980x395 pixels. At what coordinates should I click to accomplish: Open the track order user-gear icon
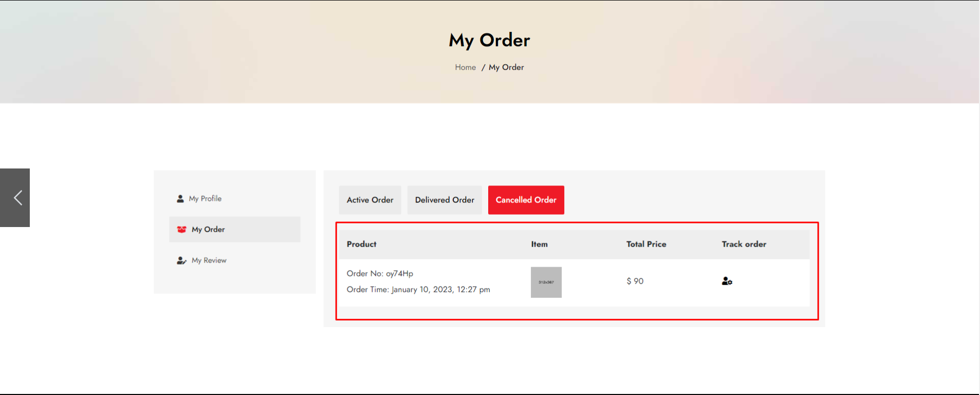click(727, 281)
